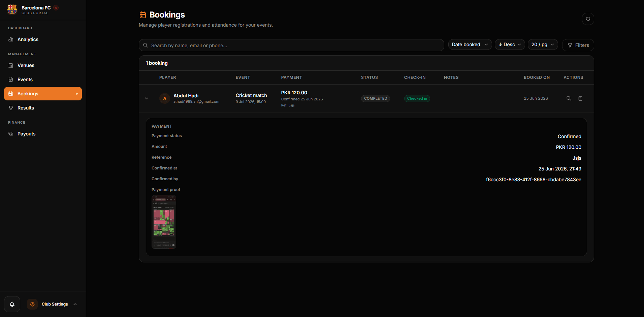Open the payment proof thumbnail
Screen dimensions: 644x317
click(164, 222)
